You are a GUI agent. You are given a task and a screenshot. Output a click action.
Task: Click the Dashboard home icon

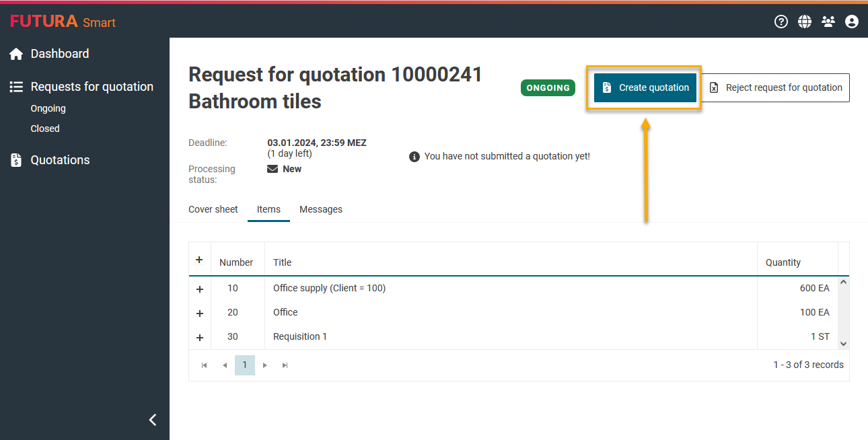click(16, 54)
